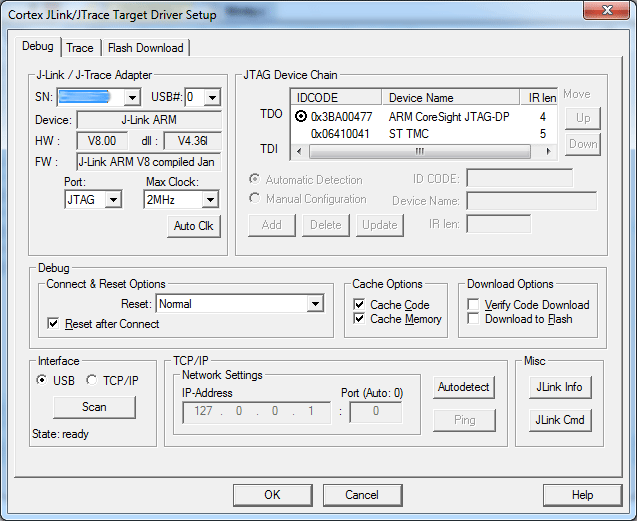Click the Cancel button

(362, 495)
